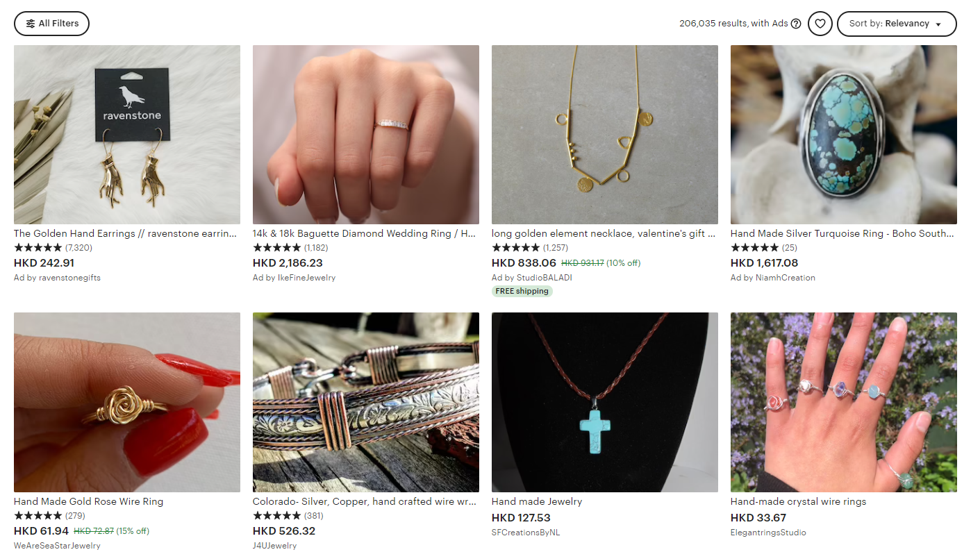Click the star rating of the Turquoise Ring

754,248
